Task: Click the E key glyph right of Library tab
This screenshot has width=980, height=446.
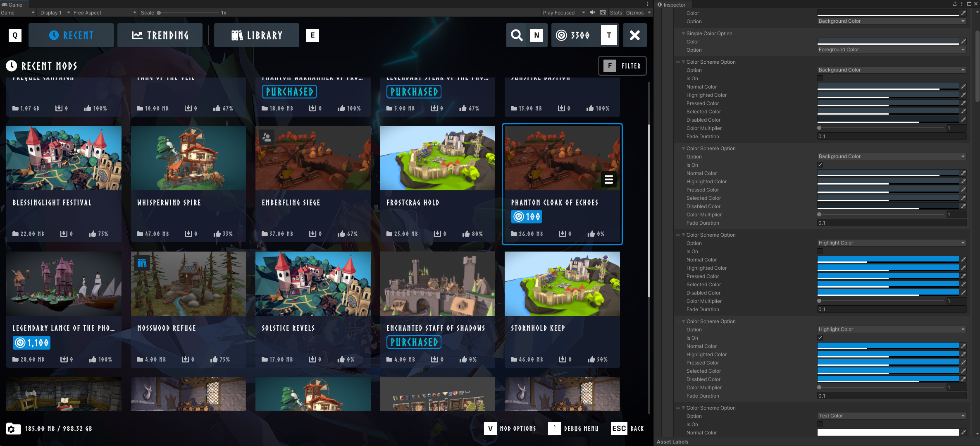Action: point(312,35)
